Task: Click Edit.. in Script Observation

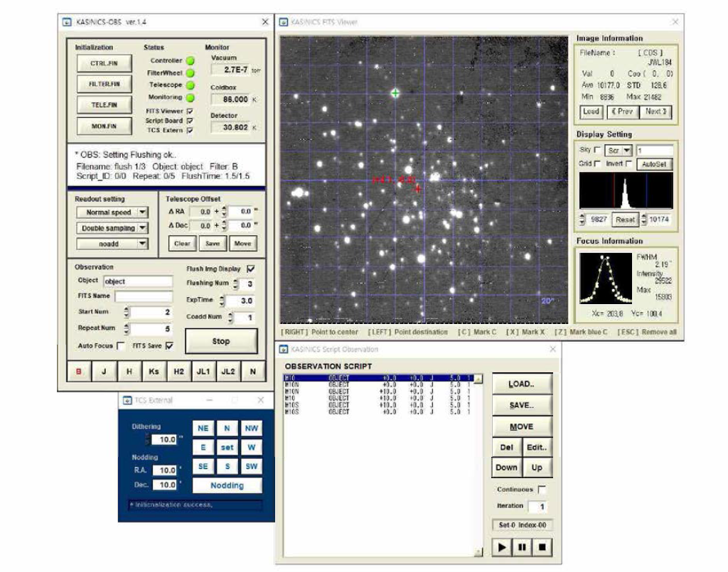Action: (537, 448)
